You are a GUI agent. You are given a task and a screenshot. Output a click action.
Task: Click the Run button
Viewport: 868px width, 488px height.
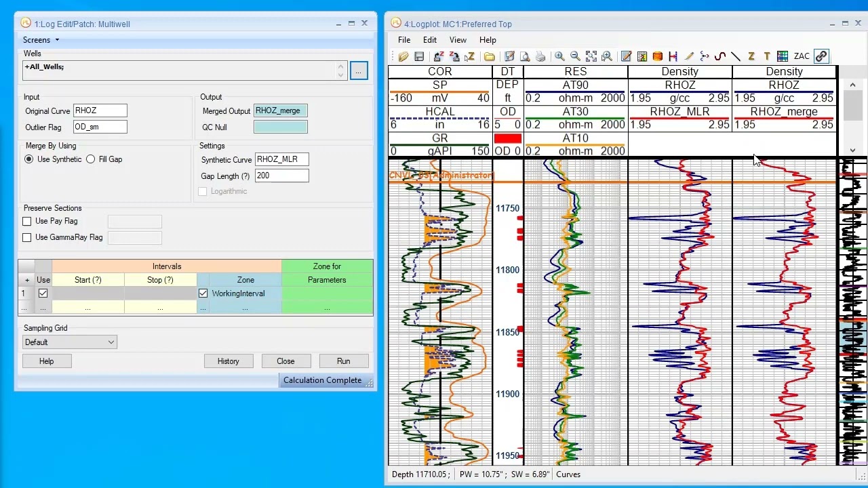(x=344, y=361)
